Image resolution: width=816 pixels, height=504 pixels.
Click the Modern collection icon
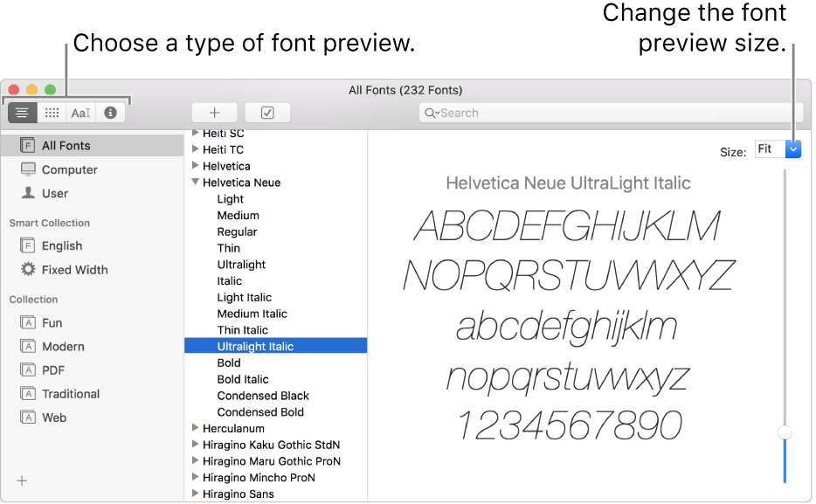(28, 346)
